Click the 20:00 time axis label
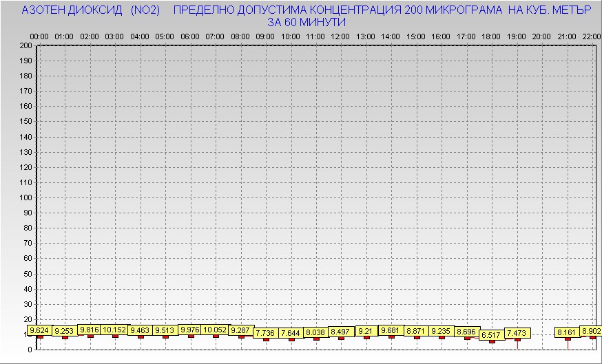The height and width of the screenshot is (364, 602). (541, 36)
